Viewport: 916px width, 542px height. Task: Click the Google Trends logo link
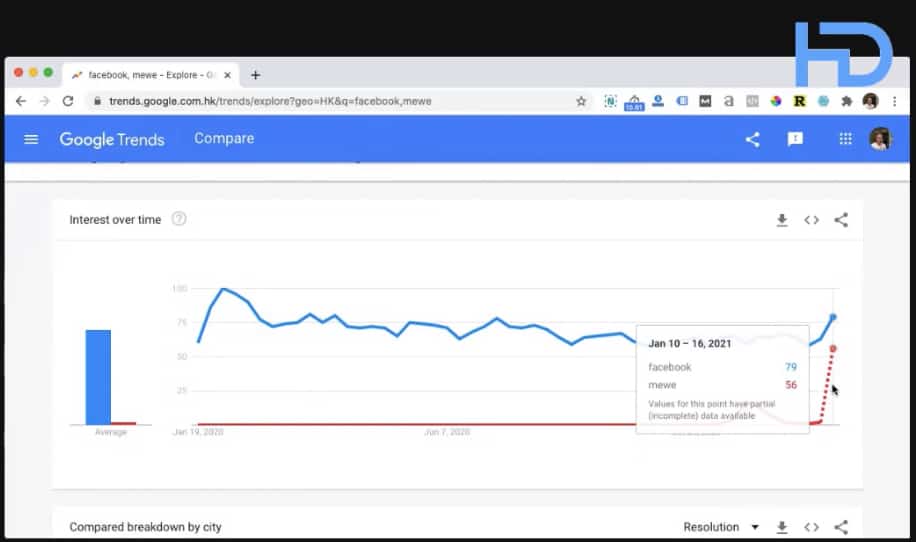[112, 139]
